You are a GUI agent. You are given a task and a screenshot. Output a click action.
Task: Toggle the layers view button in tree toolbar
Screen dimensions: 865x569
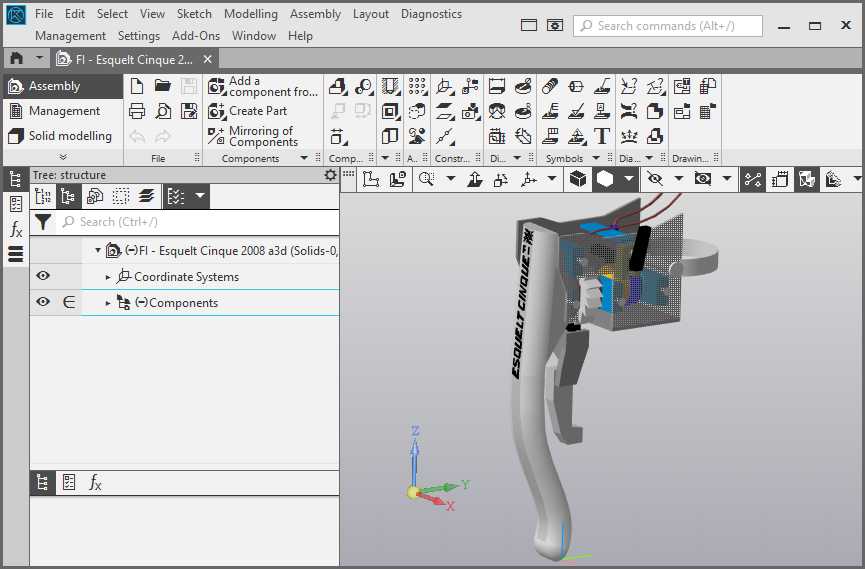(147, 196)
